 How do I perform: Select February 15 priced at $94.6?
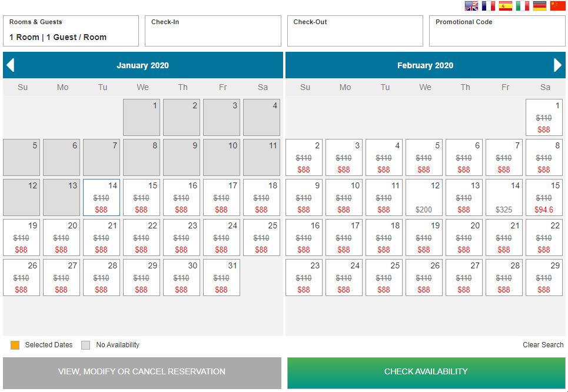point(544,198)
